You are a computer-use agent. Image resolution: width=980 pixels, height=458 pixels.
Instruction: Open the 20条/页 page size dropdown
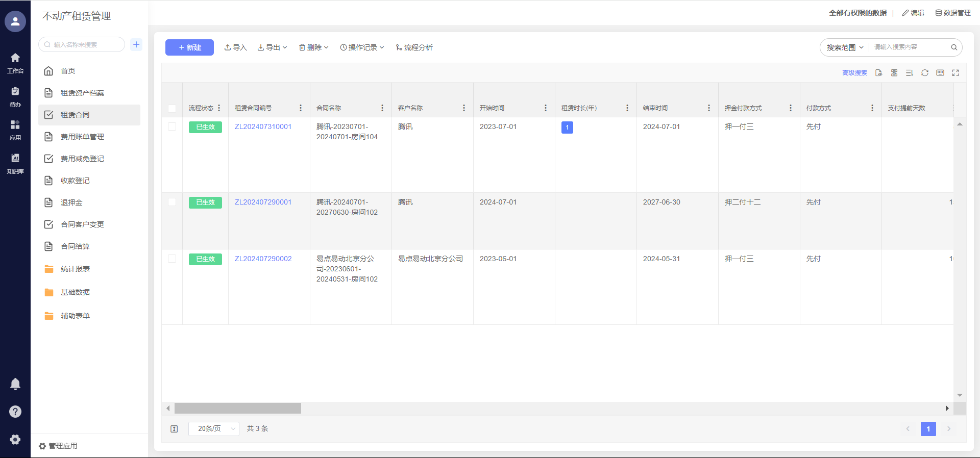click(213, 429)
